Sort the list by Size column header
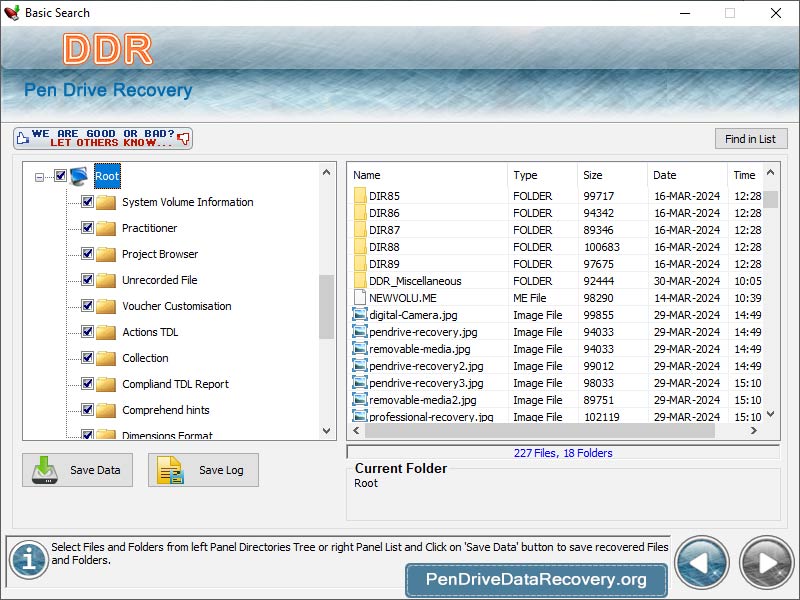This screenshot has height=600, width=800. tap(610, 175)
